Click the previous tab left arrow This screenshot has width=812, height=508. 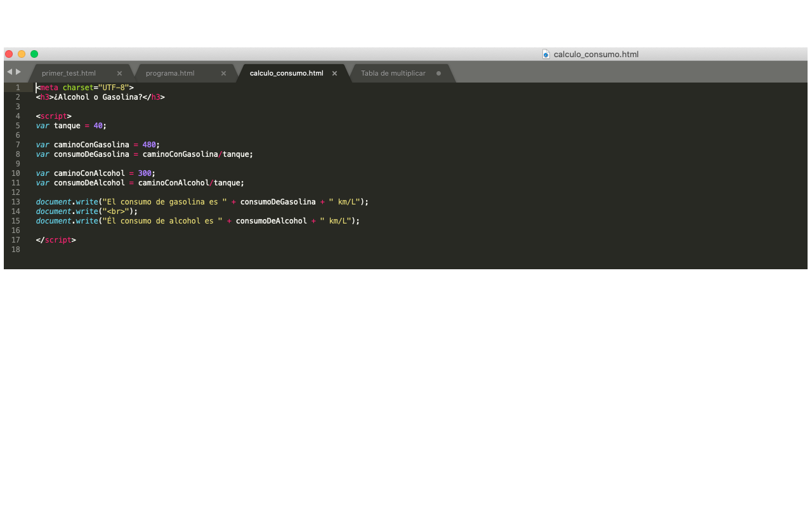point(10,72)
